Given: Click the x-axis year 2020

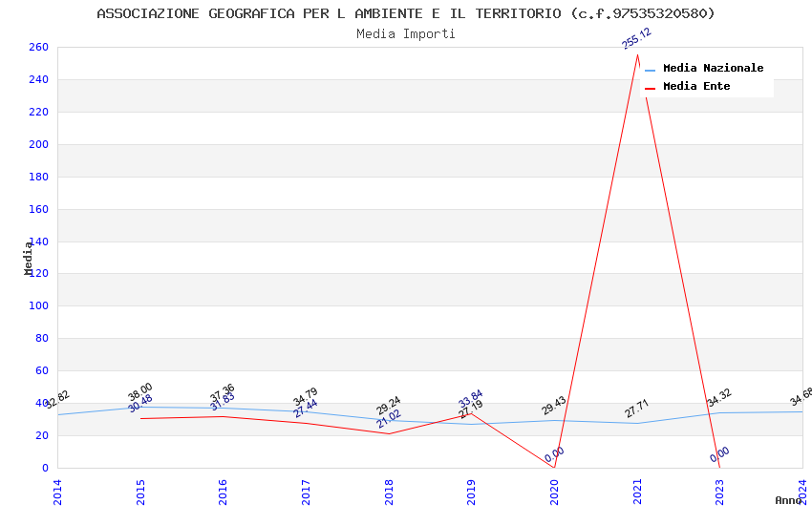Looking at the screenshot, I should coord(554,492).
